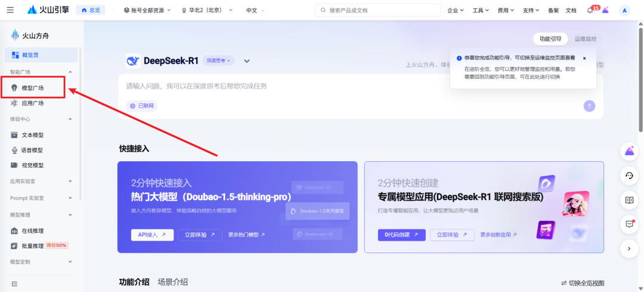Open the user avatar A

coord(624,11)
